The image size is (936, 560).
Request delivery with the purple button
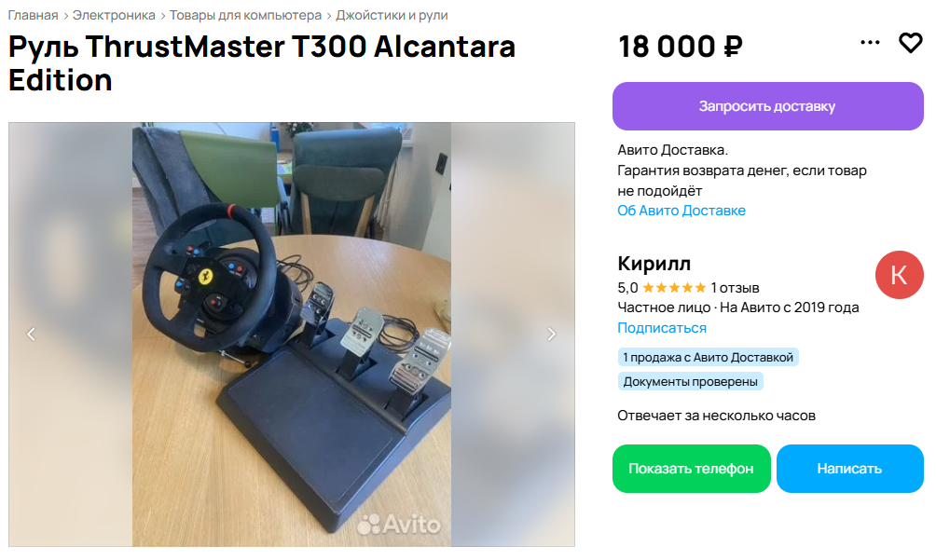pos(767,106)
